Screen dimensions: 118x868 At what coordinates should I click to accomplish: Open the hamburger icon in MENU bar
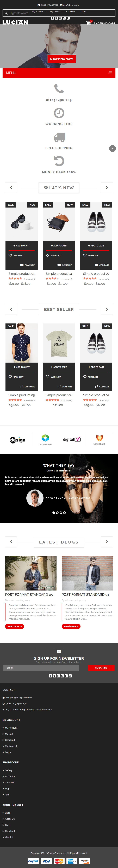tap(110, 73)
